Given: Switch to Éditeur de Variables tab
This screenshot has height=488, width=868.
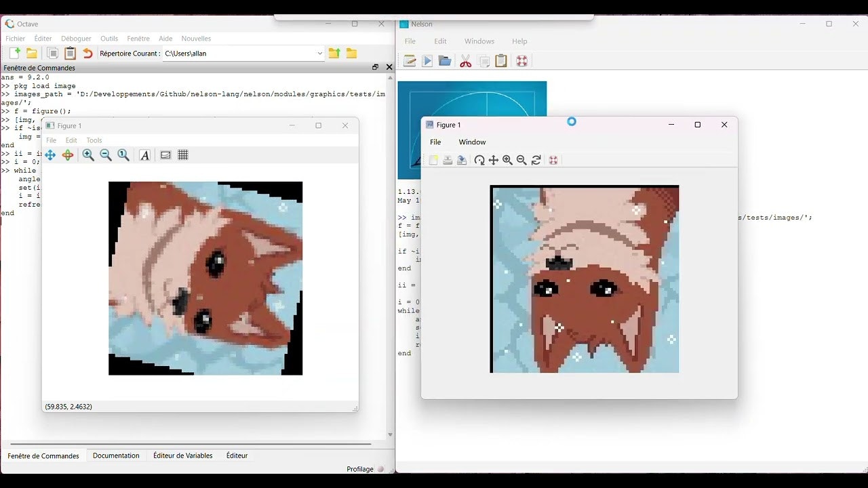Looking at the screenshot, I should 183,455.
